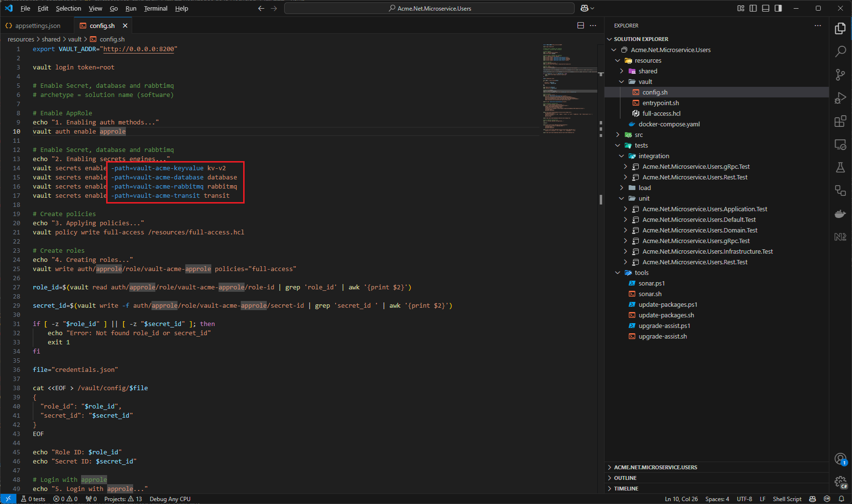Open notifications bell in status bar

point(841,499)
